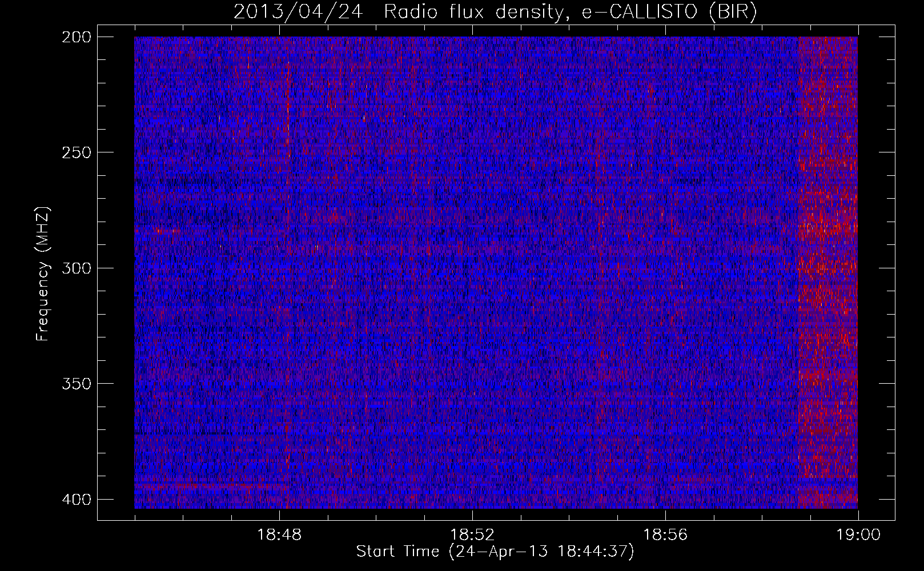Click the 400 frequency tick label
924x571 pixels.
point(76,499)
